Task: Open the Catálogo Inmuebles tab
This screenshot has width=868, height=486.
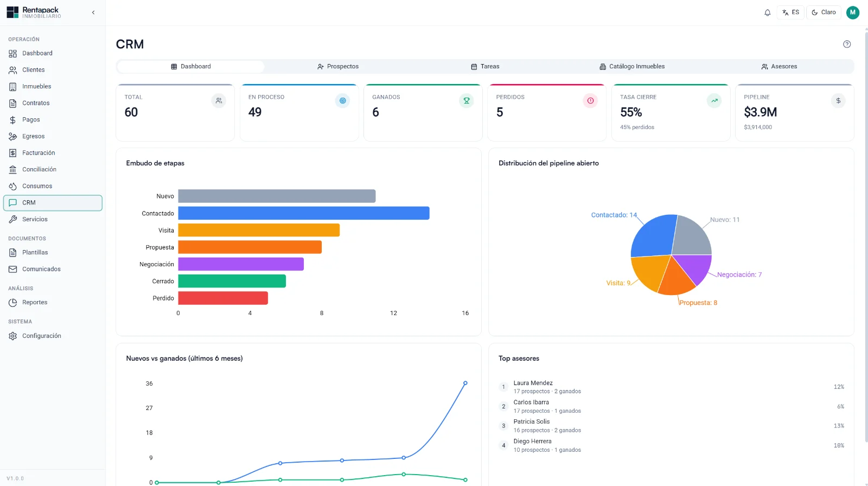Action: (632, 67)
